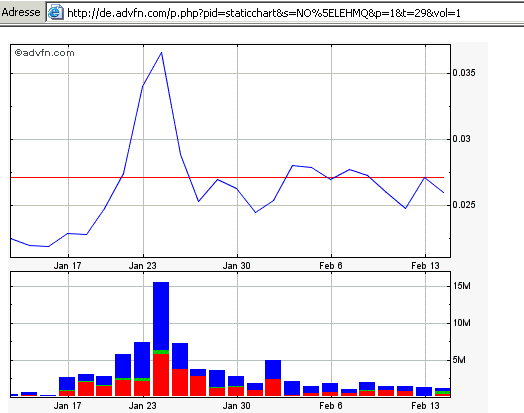Click Jan 17 label under volume chart
This screenshot has width=524, height=413.
click(68, 406)
